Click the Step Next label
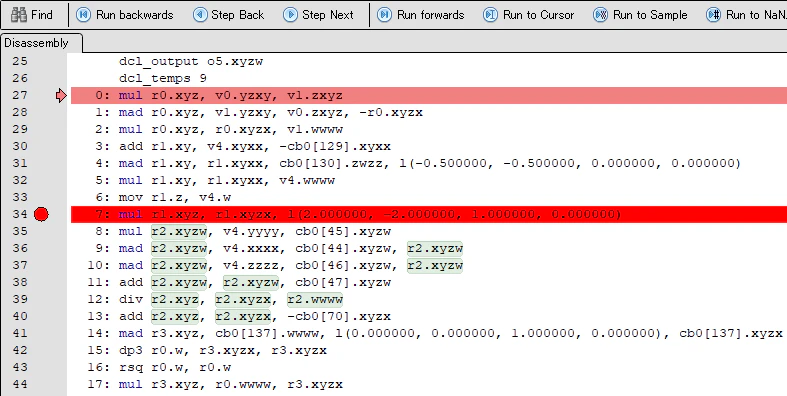This screenshot has width=787, height=396. pyautogui.click(x=328, y=15)
